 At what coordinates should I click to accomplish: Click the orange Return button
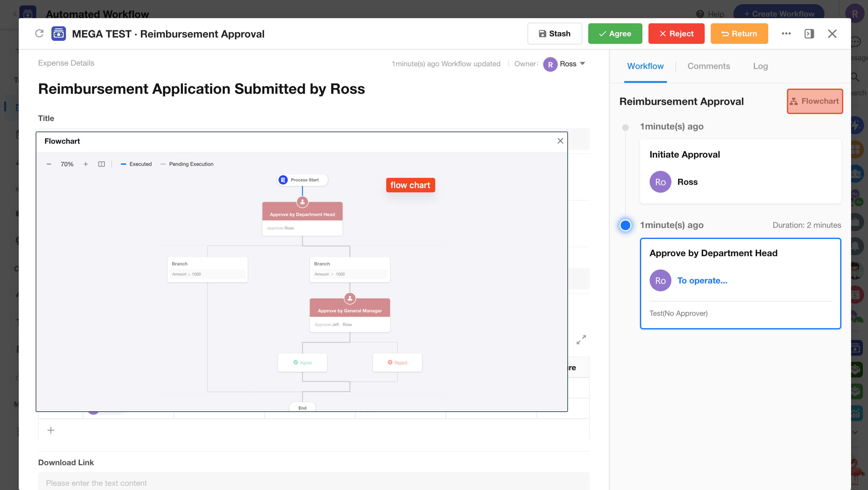point(739,33)
